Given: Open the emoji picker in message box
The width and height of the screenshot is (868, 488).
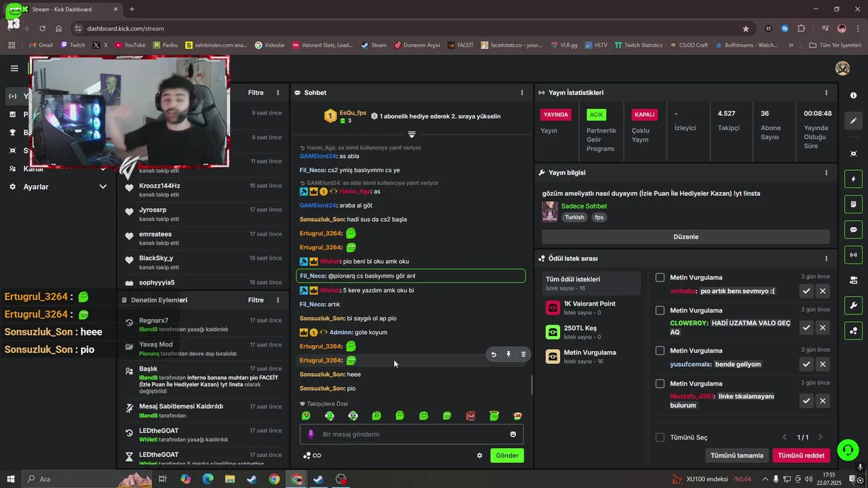Looking at the screenshot, I should [513, 434].
